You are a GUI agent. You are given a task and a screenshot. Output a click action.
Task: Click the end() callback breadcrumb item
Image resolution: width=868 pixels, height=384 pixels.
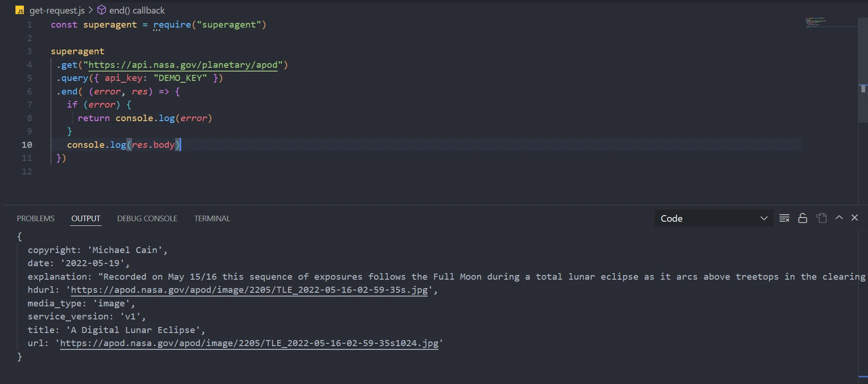tap(137, 10)
